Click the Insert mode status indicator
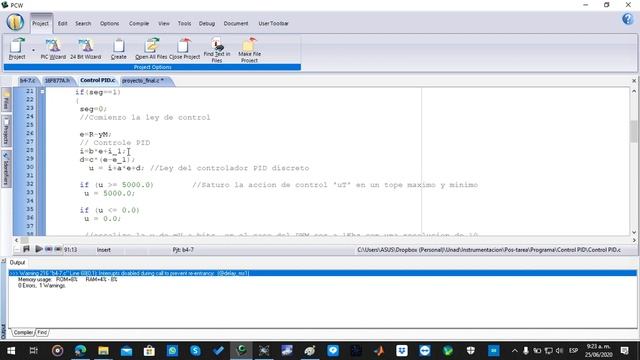640x360 pixels. coord(104,249)
